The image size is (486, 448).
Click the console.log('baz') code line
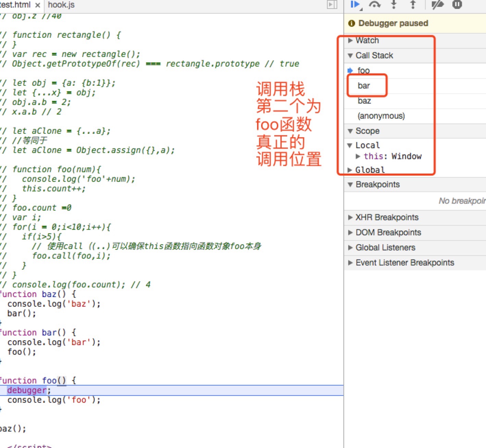(x=54, y=304)
